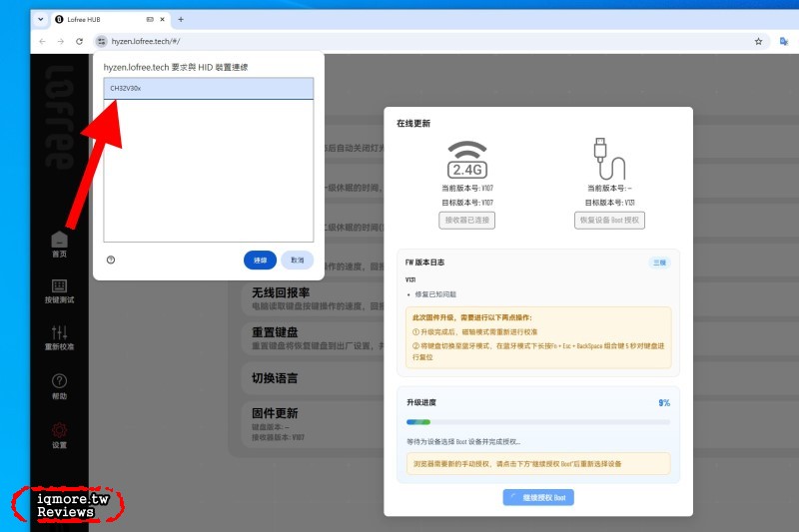Open 帮助 help in sidebar

coord(59,386)
